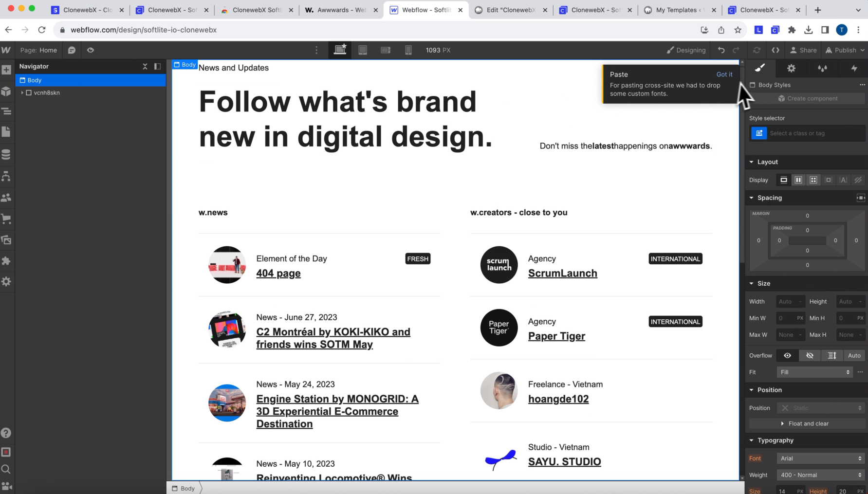The height and width of the screenshot is (494, 868).
Task: Open the Designing mode switcher
Action: pos(686,50)
